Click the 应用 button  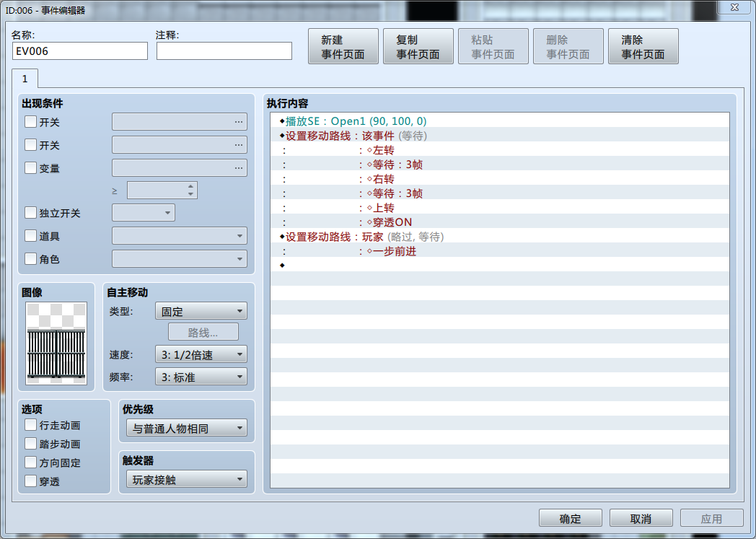712,518
